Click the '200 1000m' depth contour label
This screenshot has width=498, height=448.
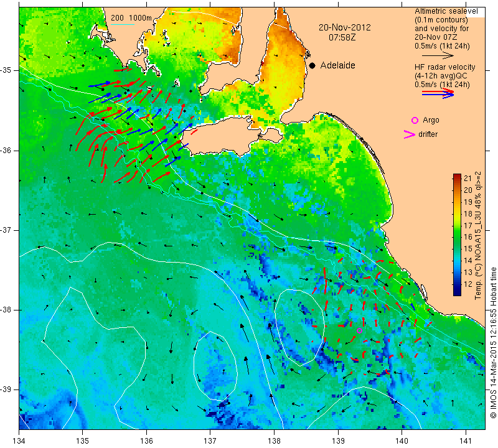pyautogui.click(x=131, y=18)
